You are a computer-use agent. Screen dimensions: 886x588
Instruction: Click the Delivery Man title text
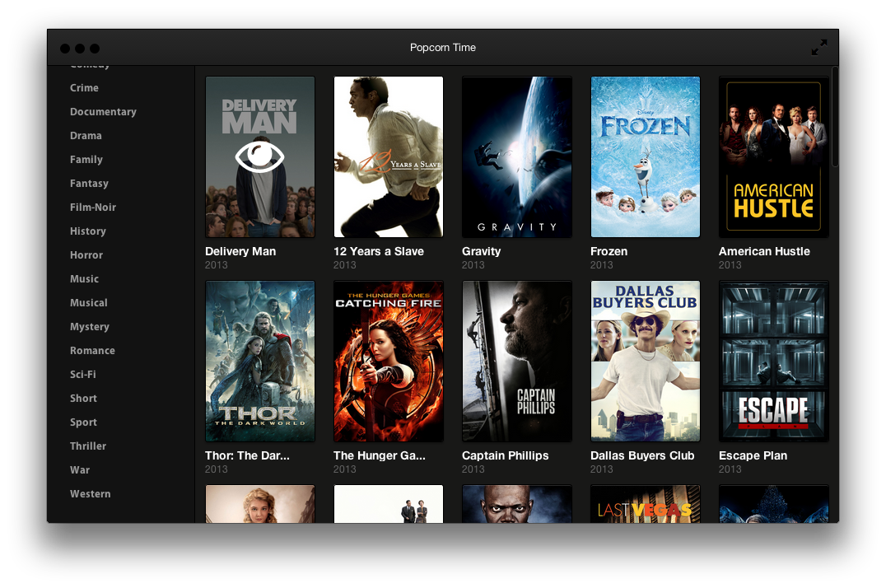pyautogui.click(x=240, y=252)
